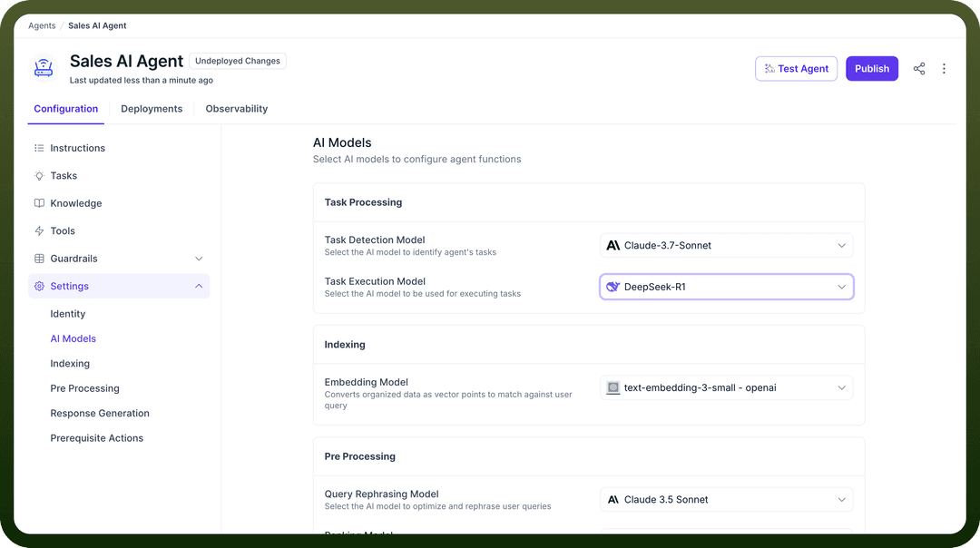Open Indexing settings in sidebar
This screenshot has width=980, height=548.
pos(70,364)
